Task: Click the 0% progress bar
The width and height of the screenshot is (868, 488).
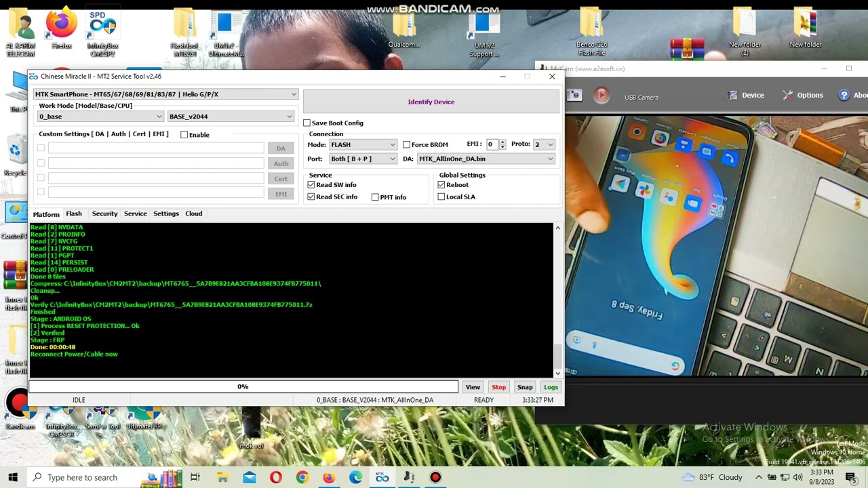Action: (x=243, y=386)
